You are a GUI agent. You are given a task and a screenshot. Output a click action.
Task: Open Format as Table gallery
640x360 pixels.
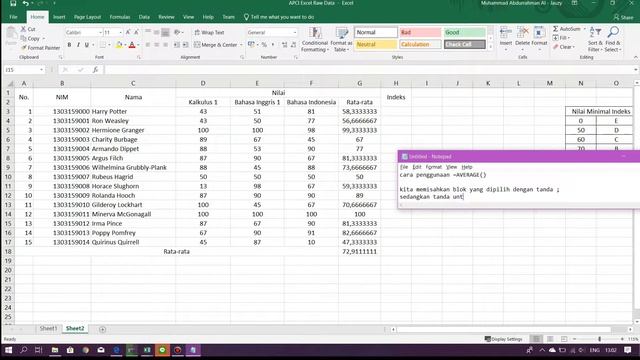point(341,40)
